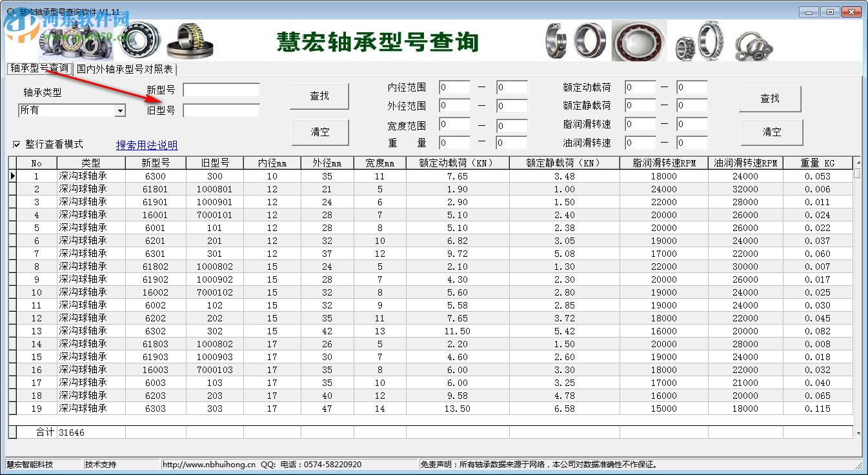Click the bearing ring image beside the red-cage bearing
The height and width of the screenshot is (475, 868).
589,40
